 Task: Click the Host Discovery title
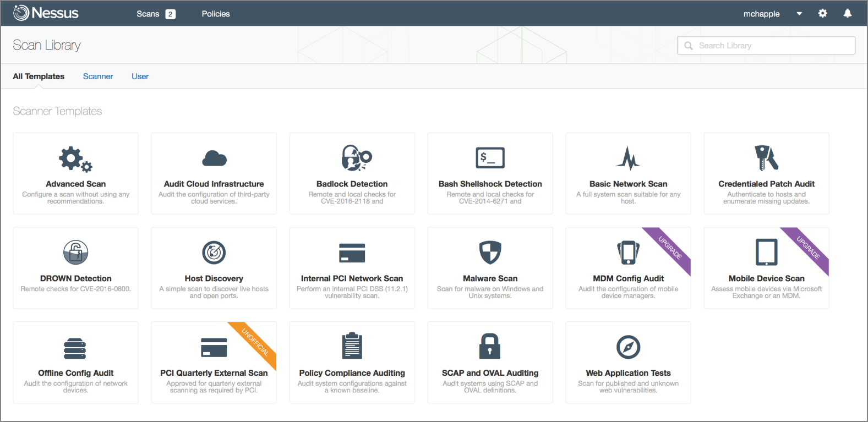coord(214,278)
